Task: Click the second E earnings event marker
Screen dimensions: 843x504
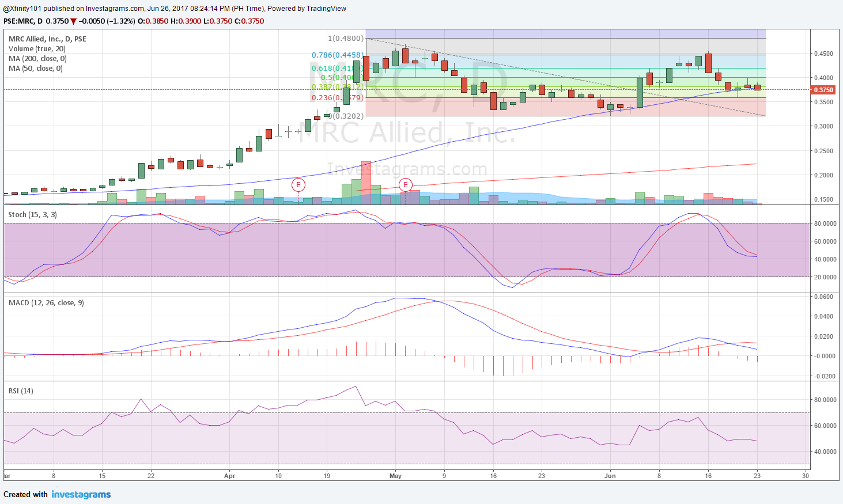Action: [406, 185]
